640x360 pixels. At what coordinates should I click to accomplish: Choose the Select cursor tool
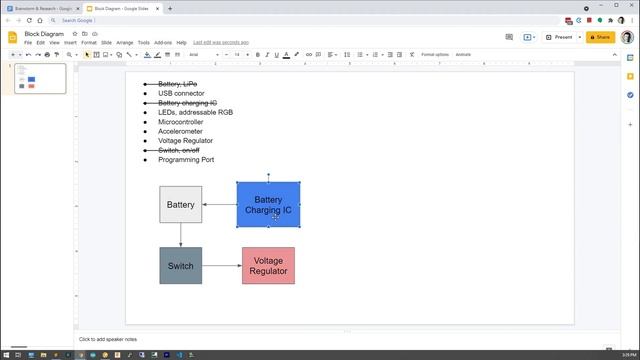(87, 55)
